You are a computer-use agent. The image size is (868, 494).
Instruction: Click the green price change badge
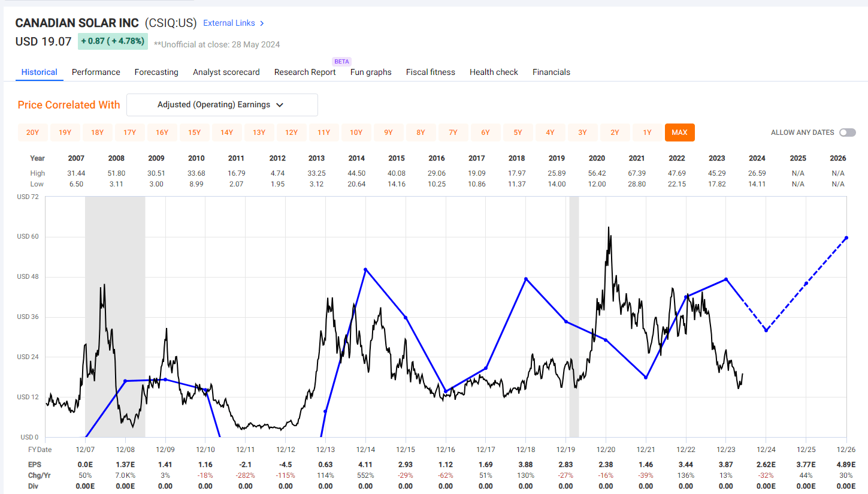point(113,42)
